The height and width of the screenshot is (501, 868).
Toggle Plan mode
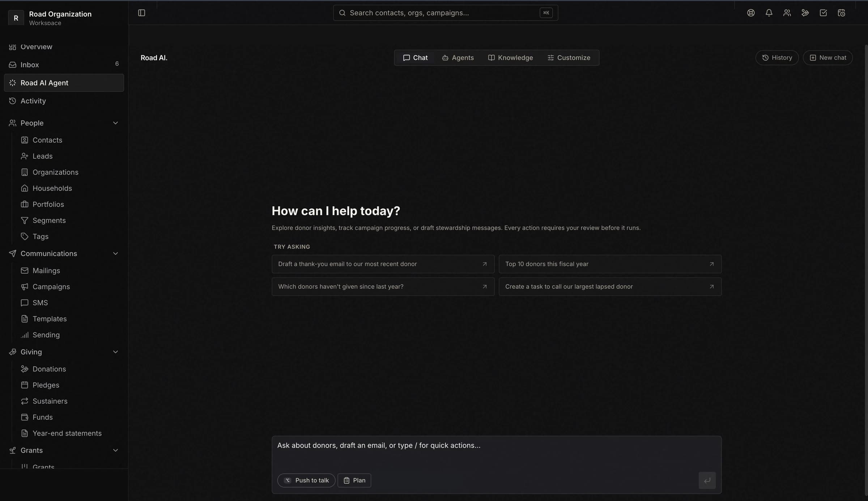tap(354, 480)
